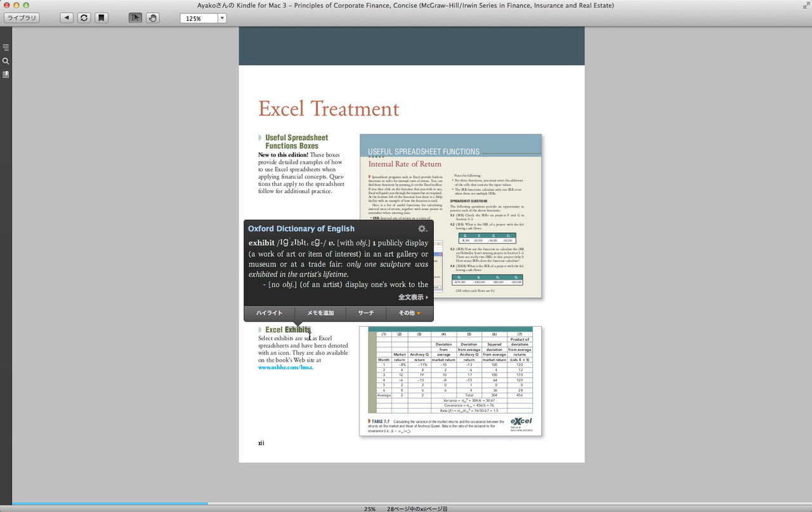Go back with the left arrow button
The height and width of the screenshot is (512, 812).
(x=67, y=18)
